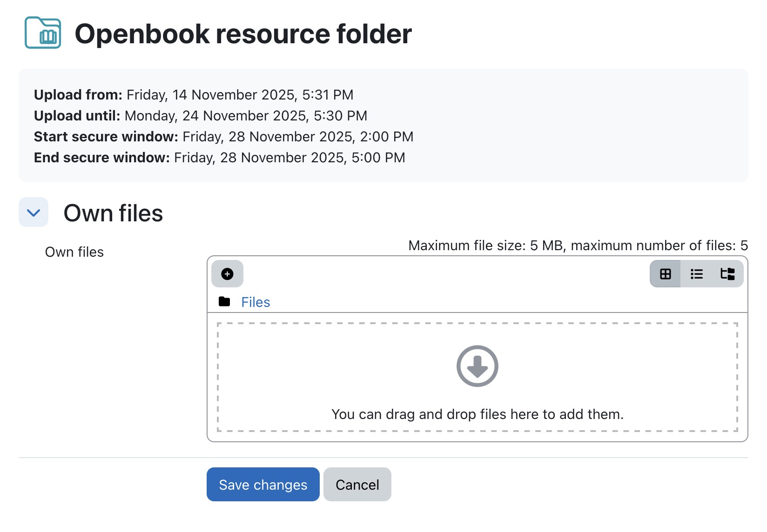The width and height of the screenshot is (767, 532).
Task: Click the Openbook resource folder module icon
Action: [43, 33]
